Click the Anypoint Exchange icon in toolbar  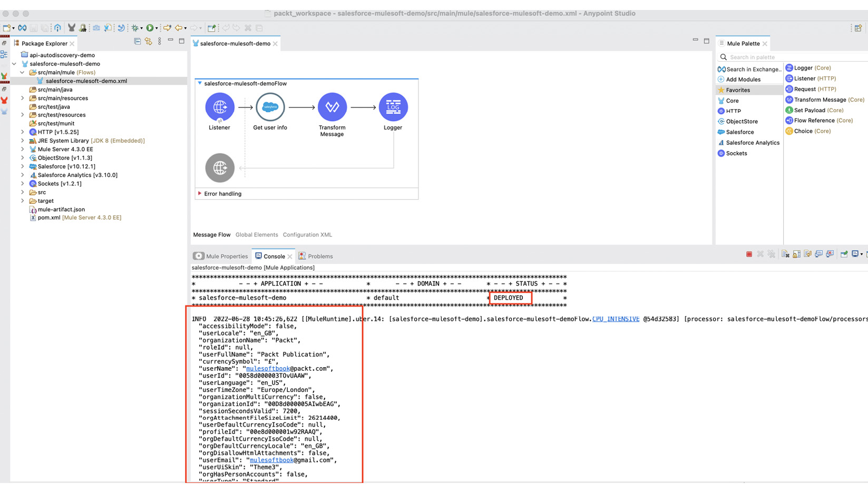tap(22, 28)
